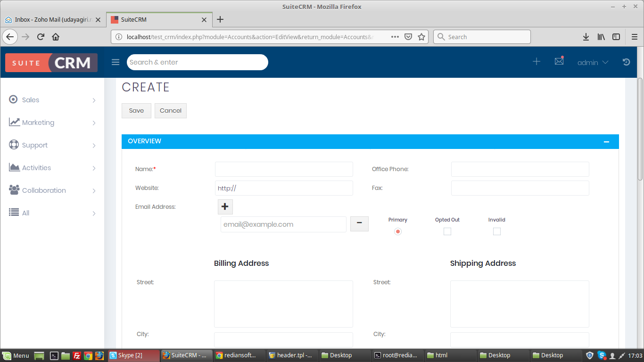Click the SuiteCRM logo
Viewport: 644px width, 362px height.
coord(51,63)
